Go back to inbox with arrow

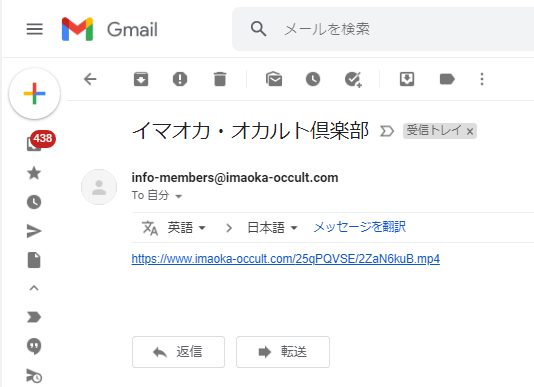(90, 79)
